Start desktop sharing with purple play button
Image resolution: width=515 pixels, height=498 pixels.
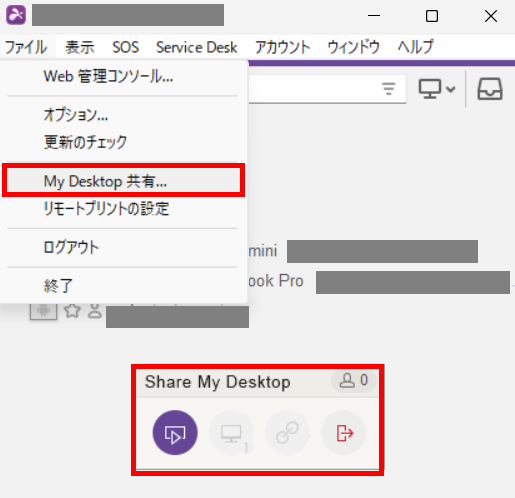(x=175, y=433)
